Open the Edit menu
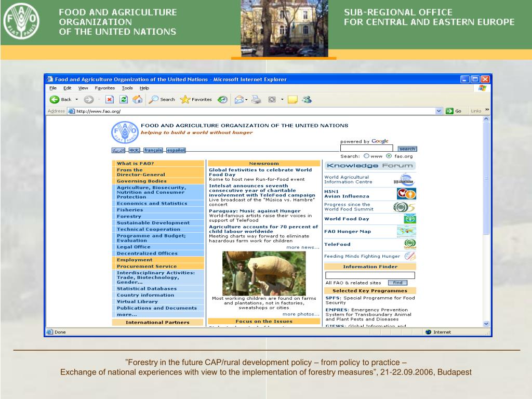The height and width of the screenshot is (399, 532). tap(67, 88)
